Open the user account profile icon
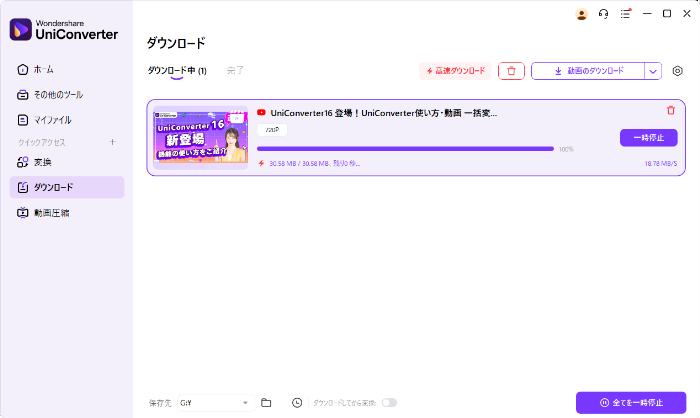 (x=581, y=14)
